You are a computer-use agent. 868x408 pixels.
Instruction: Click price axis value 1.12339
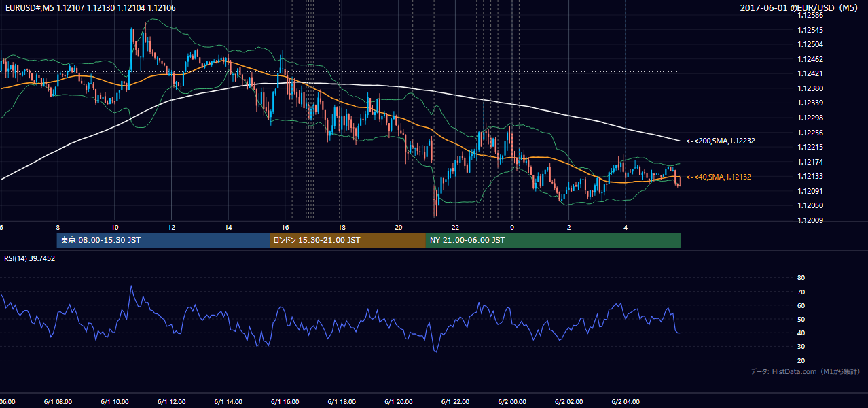(x=810, y=103)
